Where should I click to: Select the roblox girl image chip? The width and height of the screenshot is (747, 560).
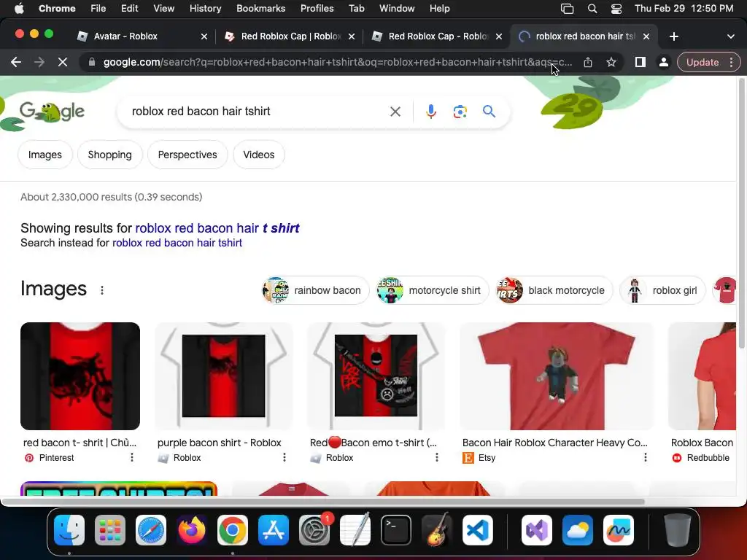click(662, 290)
